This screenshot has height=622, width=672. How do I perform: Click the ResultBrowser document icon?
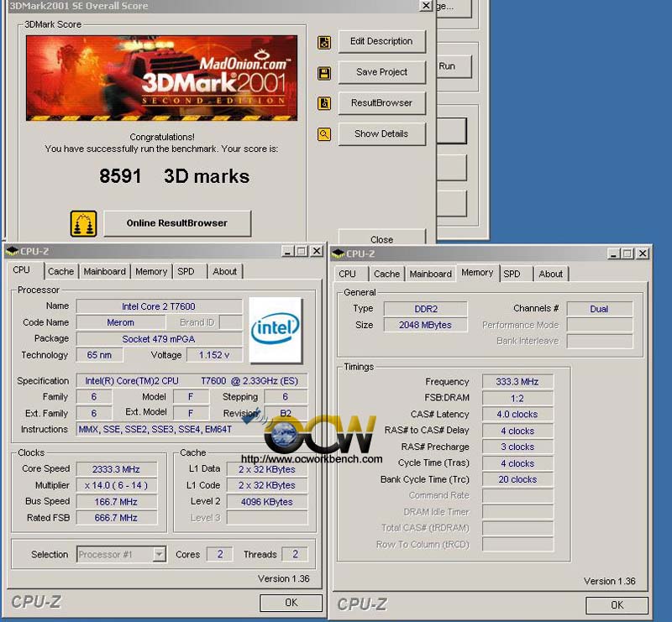(x=324, y=103)
